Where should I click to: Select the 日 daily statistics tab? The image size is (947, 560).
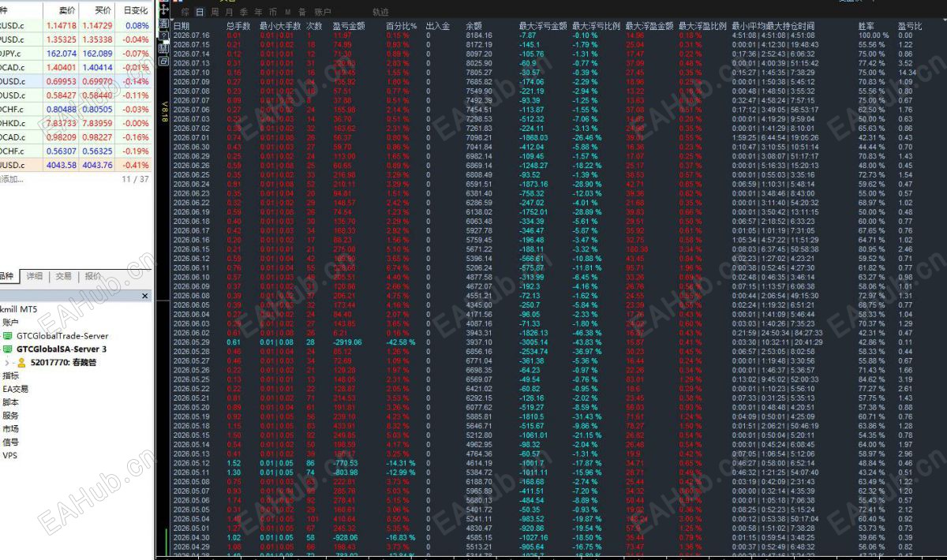200,13
